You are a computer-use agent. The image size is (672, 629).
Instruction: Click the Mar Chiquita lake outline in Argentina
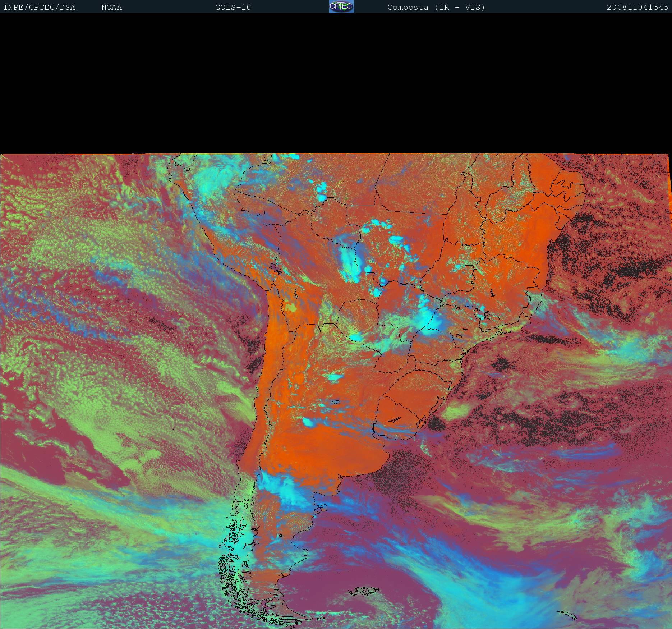point(336,402)
